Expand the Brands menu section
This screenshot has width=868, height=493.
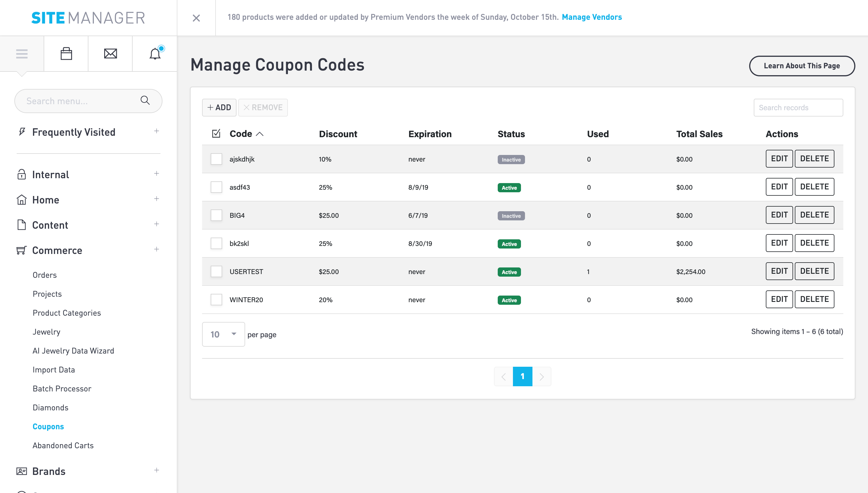click(x=156, y=470)
